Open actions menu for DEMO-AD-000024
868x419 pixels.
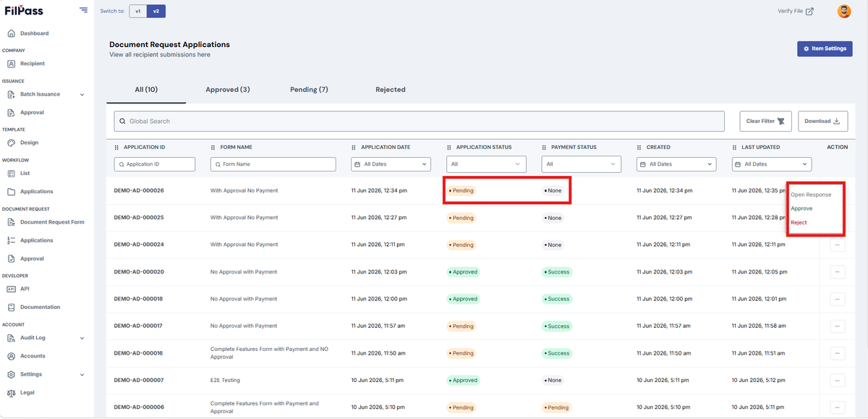(837, 245)
